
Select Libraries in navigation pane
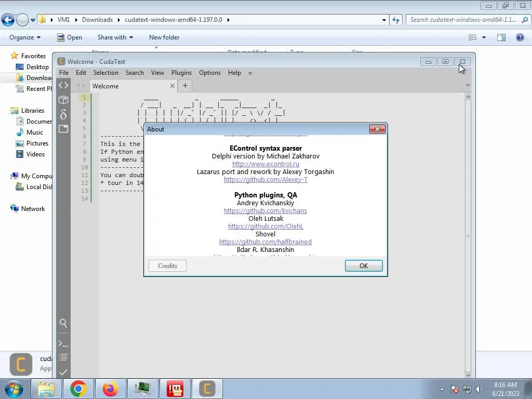point(28,111)
